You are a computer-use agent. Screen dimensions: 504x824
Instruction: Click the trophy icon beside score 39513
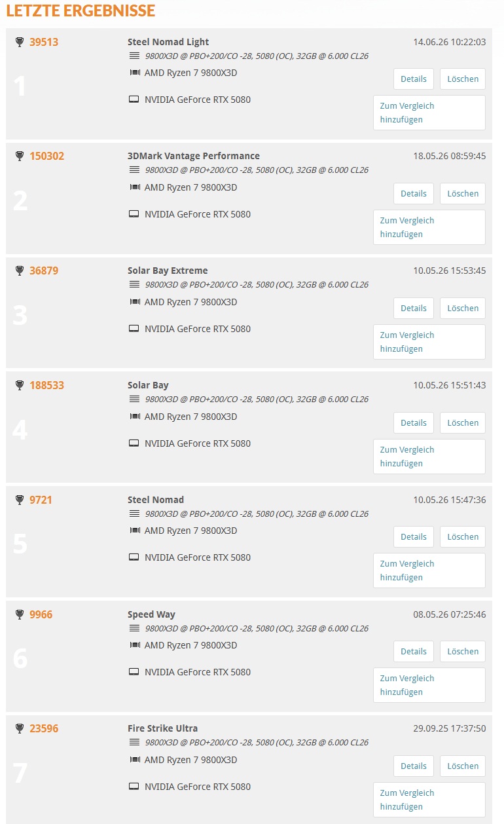[x=20, y=42]
